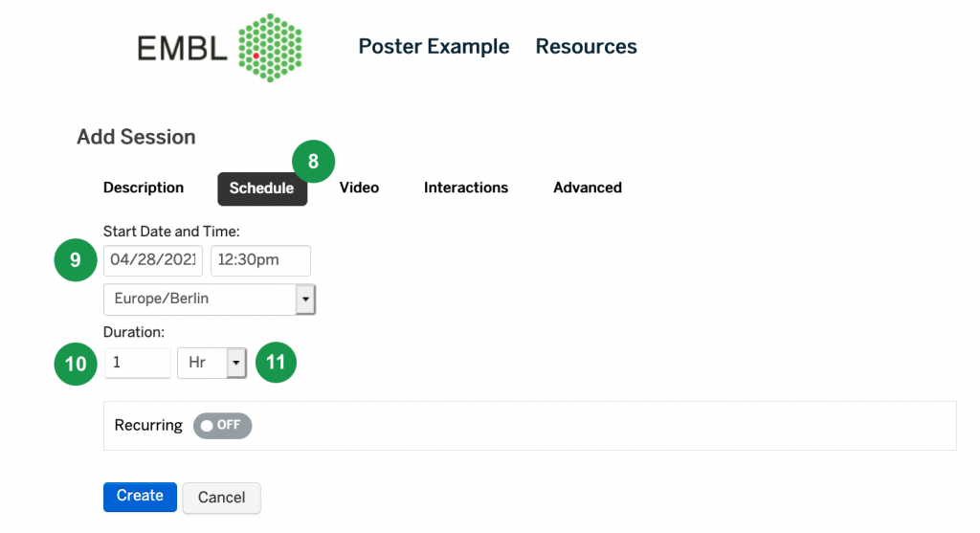Viewport: 980px width, 533px height.
Task: Click the green number 11 marker
Action: click(276, 363)
